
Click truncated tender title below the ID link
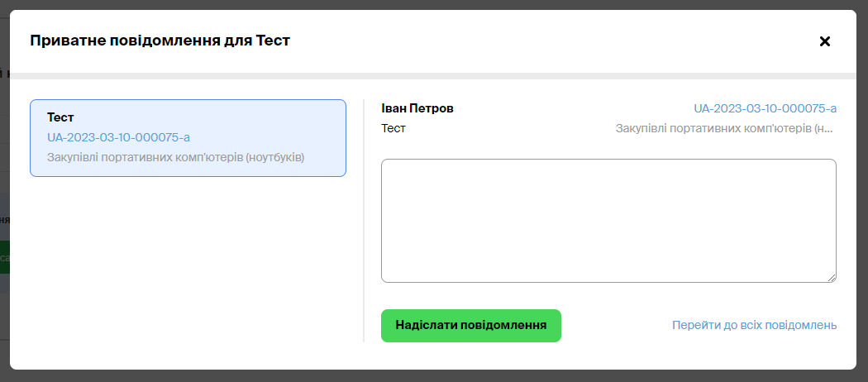726,129
